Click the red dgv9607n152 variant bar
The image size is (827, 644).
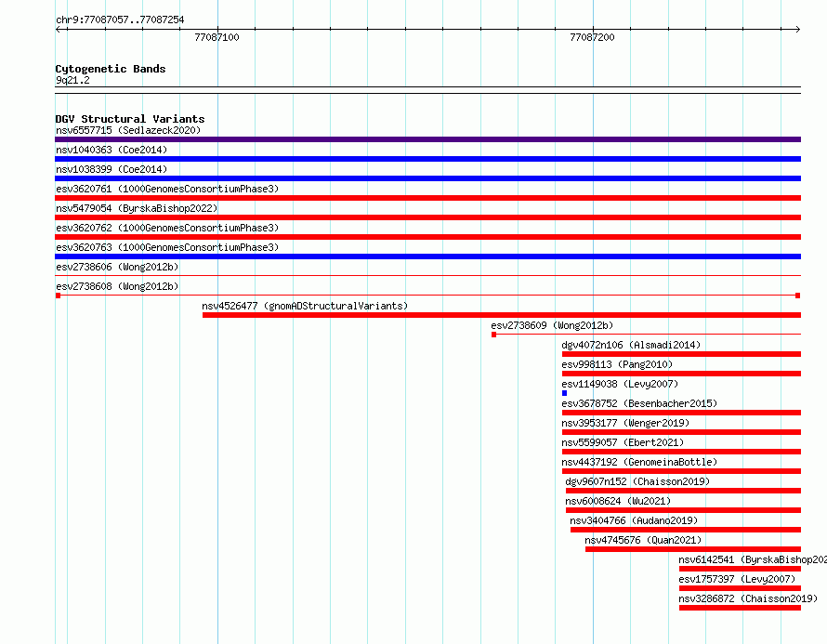684,491
